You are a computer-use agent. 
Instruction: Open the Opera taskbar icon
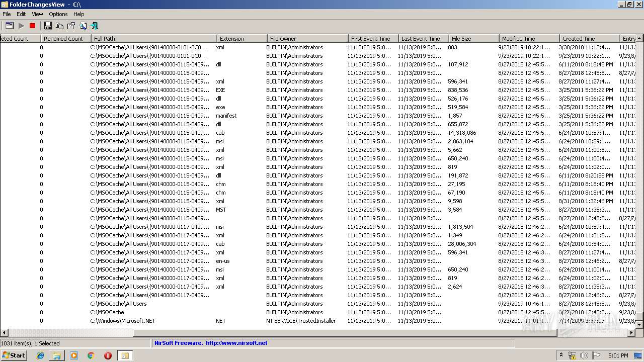(x=108, y=355)
